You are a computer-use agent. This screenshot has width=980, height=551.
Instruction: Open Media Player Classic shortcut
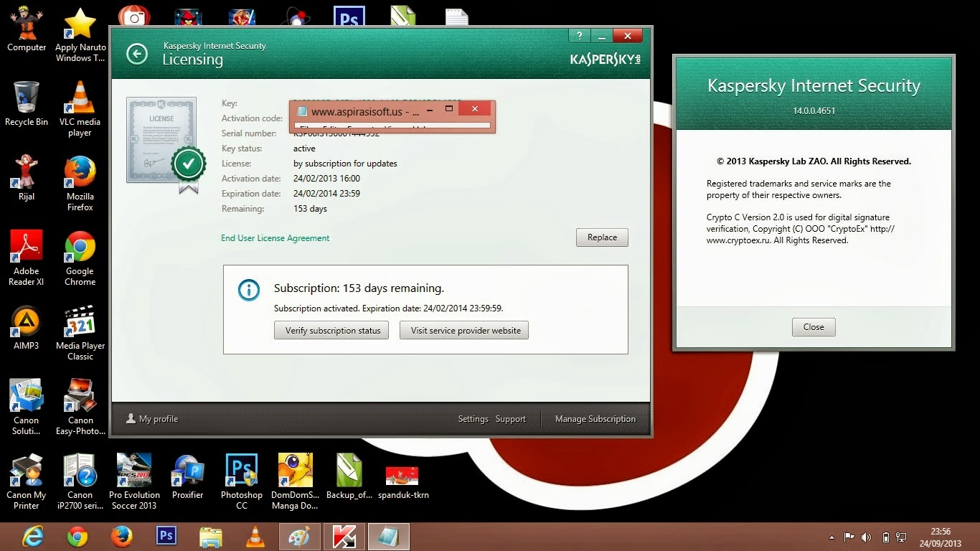pyautogui.click(x=80, y=333)
